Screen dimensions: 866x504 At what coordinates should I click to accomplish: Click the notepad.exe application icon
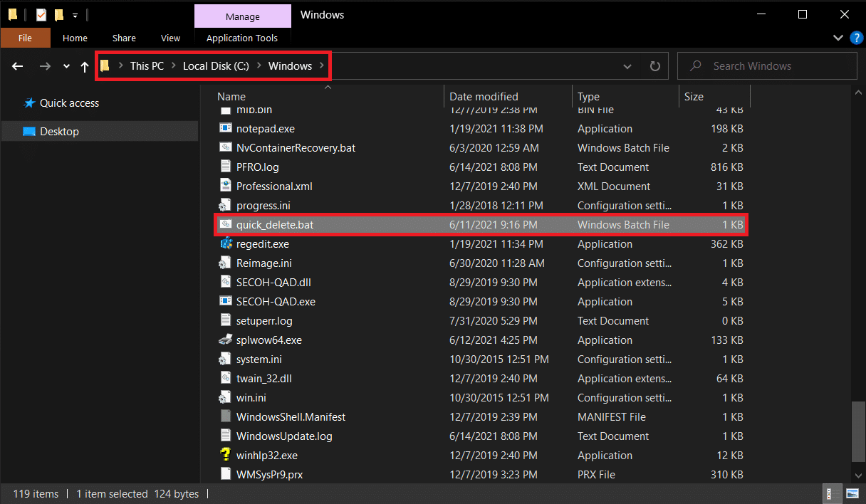(226, 129)
